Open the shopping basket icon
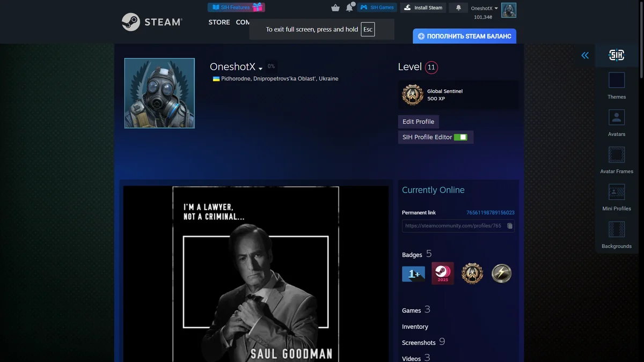 [335, 8]
